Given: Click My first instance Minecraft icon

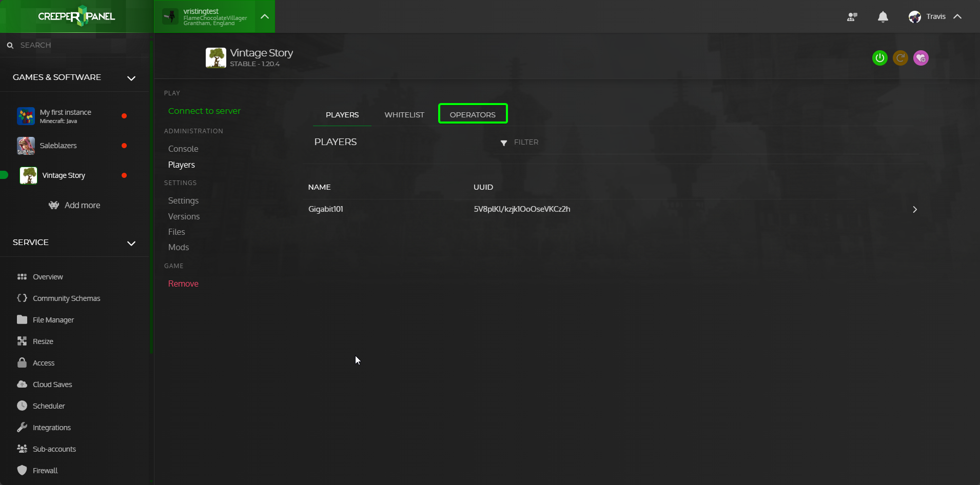Looking at the screenshot, I should click(x=26, y=116).
